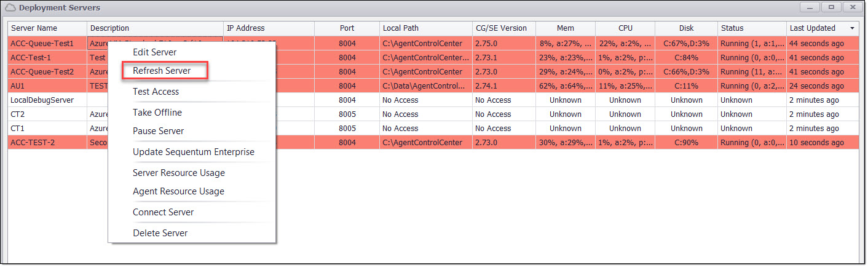
Task: Click the IP Address column header
Action: (246, 28)
